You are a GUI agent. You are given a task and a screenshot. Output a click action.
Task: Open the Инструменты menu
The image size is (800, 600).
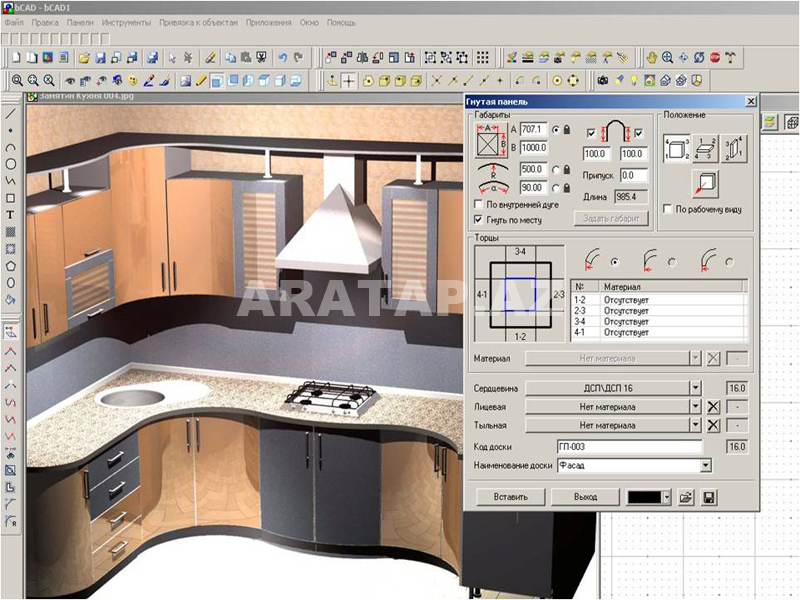(x=126, y=23)
